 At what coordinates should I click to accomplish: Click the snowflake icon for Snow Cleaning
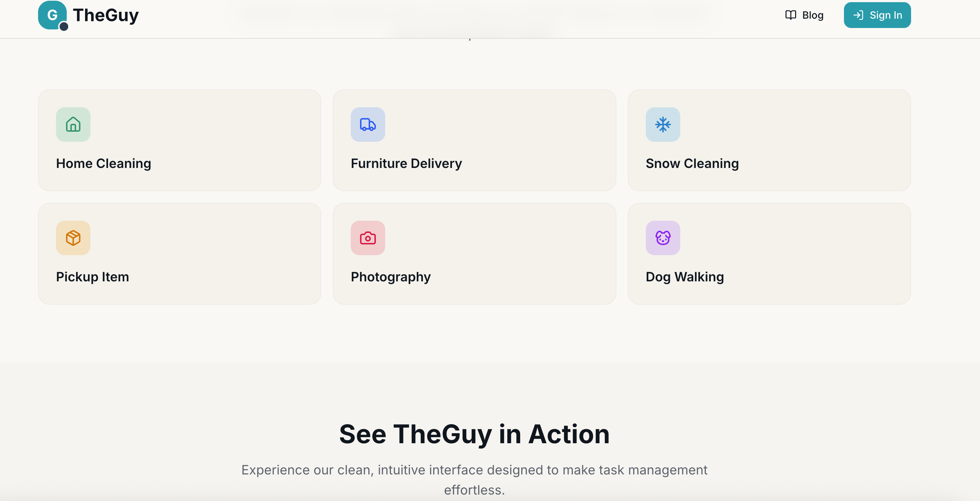tap(662, 125)
